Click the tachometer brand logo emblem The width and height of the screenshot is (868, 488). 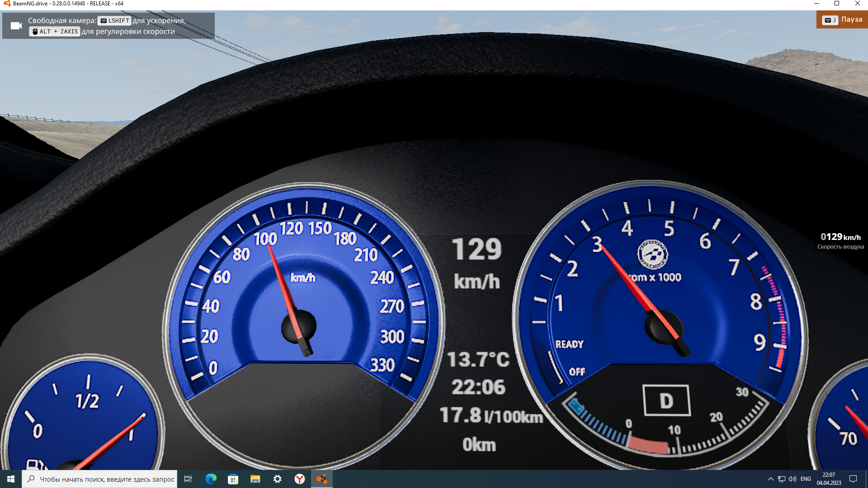[652, 254]
